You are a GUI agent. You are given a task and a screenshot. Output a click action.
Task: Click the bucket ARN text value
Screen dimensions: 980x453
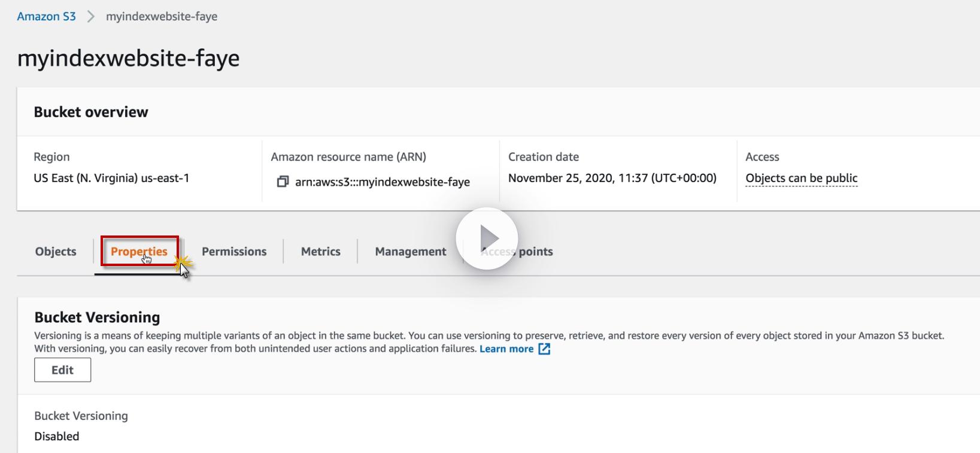pyautogui.click(x=383, y=182)
